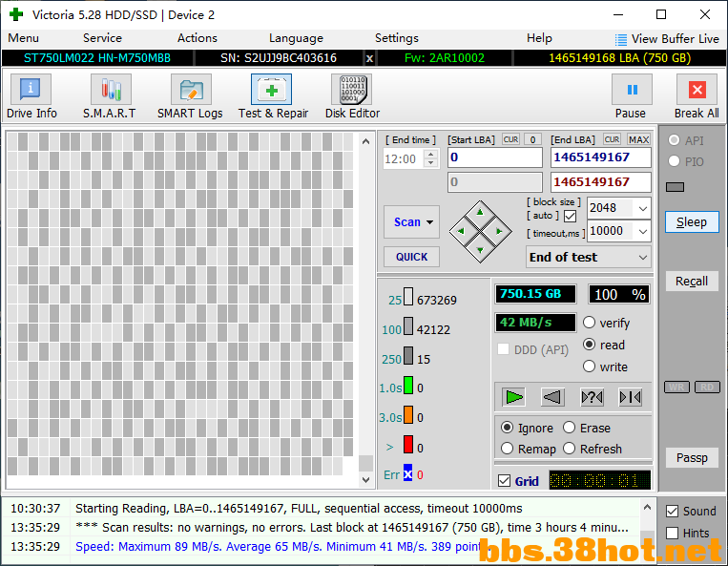The width and height of the screenshot is (728, 566).
Task: Start scan with green play arrow
Action: point(513,397)
